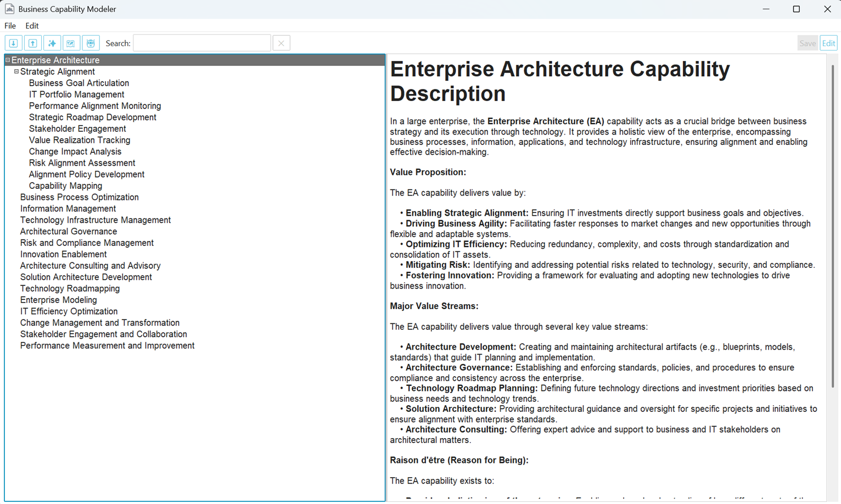Screen dimensions: 841x504
Task: Close the Business Capability Modeler window
Action: [x=827, y=9]
